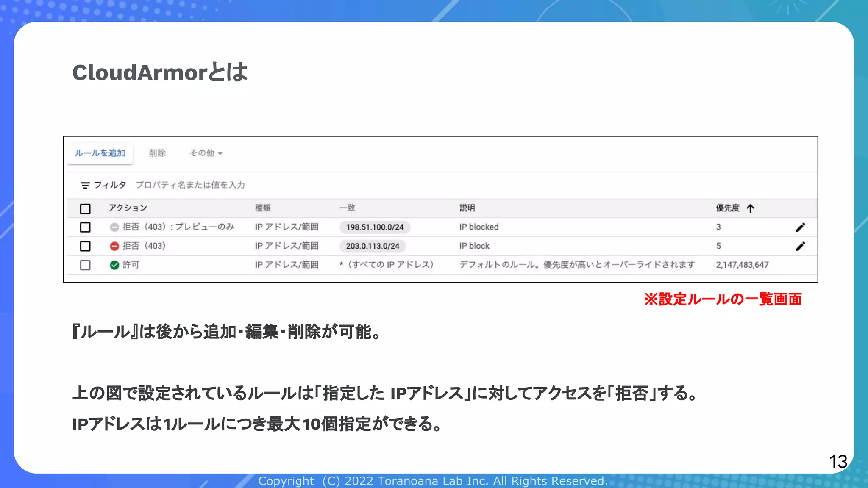The image size is (868, 488).
Task: Click the red deny status icon
Action: (114, 246)
